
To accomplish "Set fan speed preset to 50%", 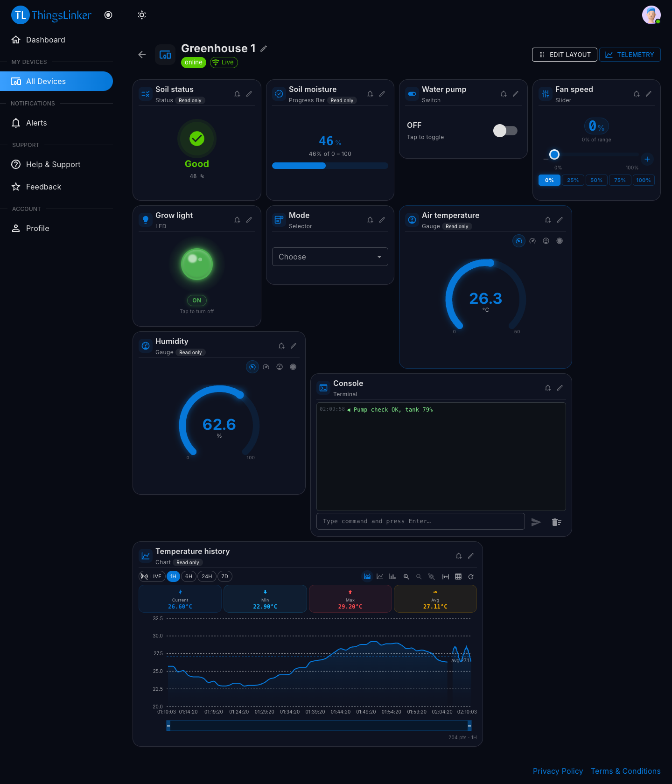I will pyautogui.click(x=596, y=180).
